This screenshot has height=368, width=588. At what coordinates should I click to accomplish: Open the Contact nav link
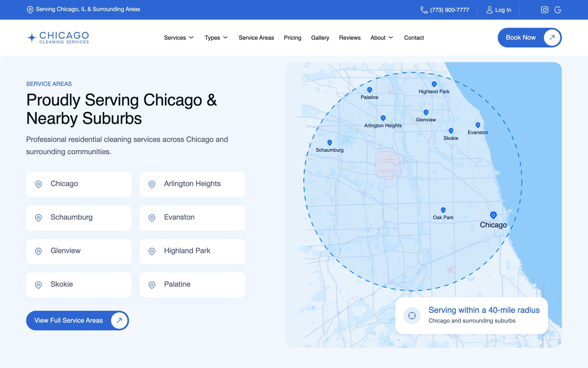tap(414, 38)
